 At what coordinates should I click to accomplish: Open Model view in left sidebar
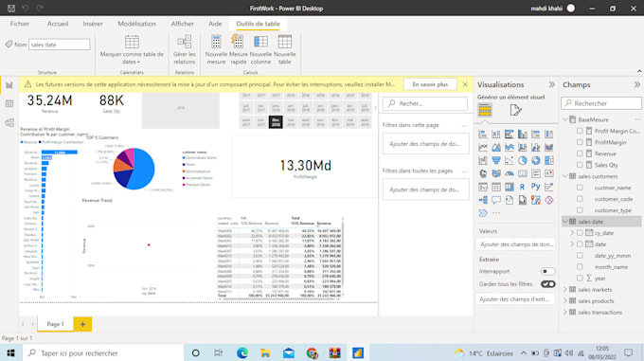[9, 122]
